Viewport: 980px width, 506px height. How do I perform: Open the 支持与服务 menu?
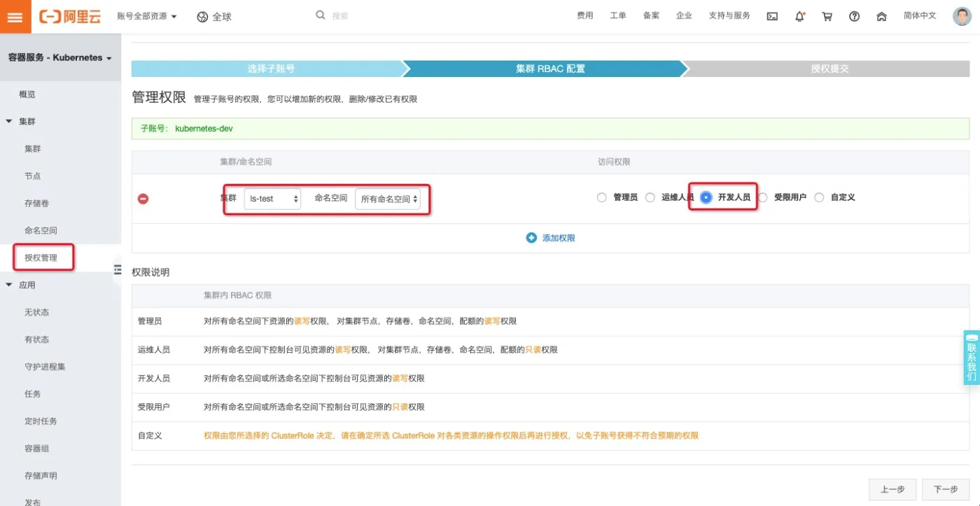coord(729,15)
